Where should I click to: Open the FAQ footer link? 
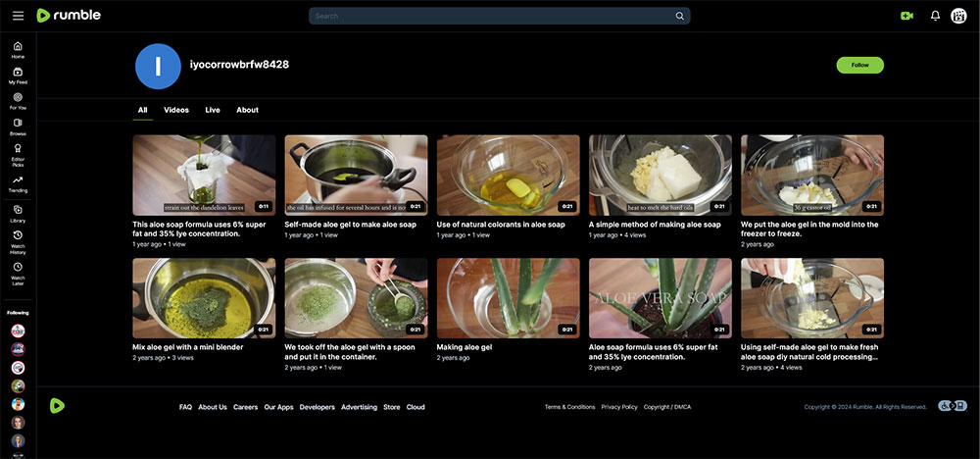point(185,407)
